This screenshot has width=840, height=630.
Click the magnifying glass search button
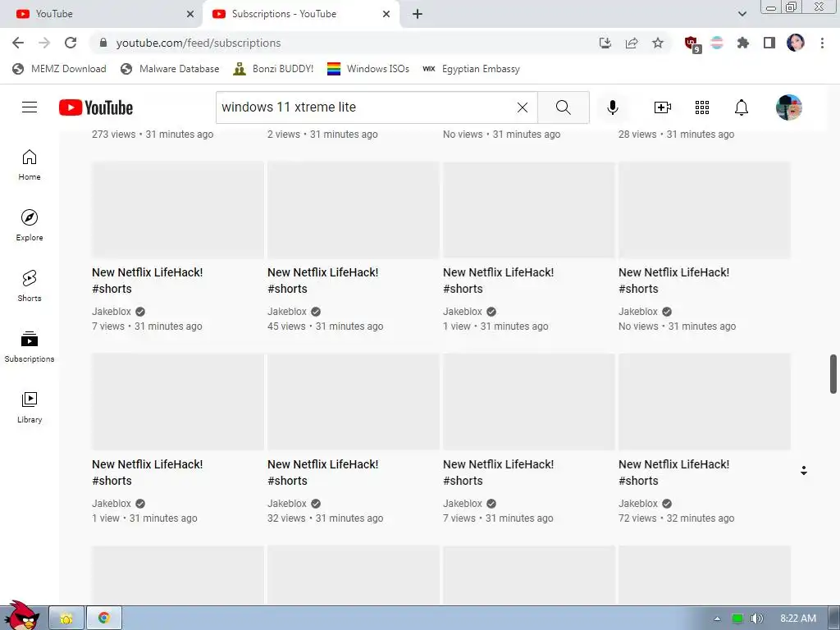pos(563,107)
